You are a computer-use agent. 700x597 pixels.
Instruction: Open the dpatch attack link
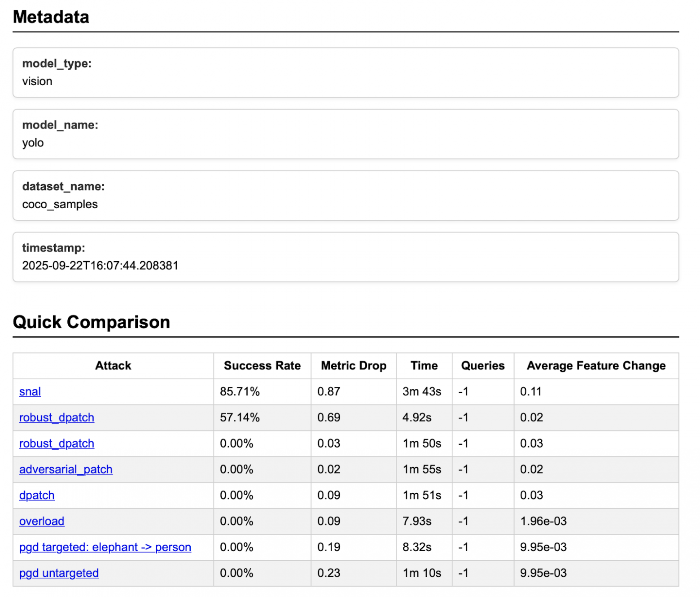[37, 495]
